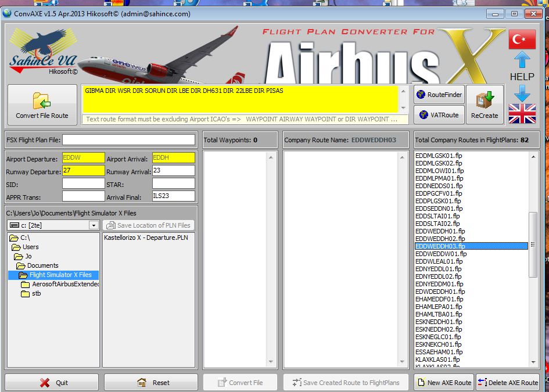Select the Users folder

(x=25, y=247)
